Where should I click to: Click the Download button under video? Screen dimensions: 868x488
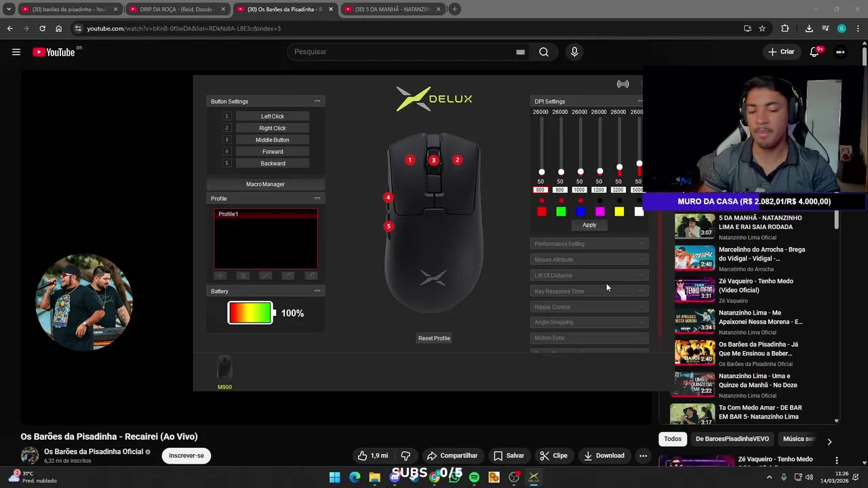604,455
